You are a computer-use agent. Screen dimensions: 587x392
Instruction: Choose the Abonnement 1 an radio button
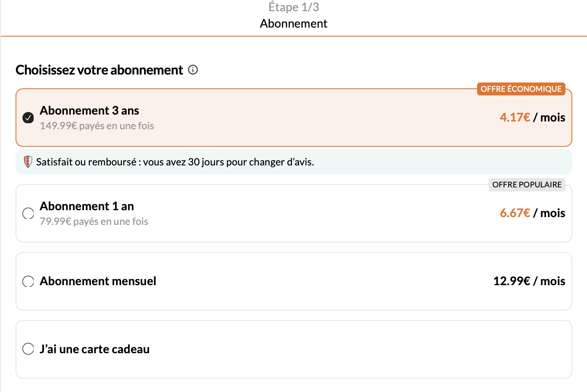coord(28,213)
